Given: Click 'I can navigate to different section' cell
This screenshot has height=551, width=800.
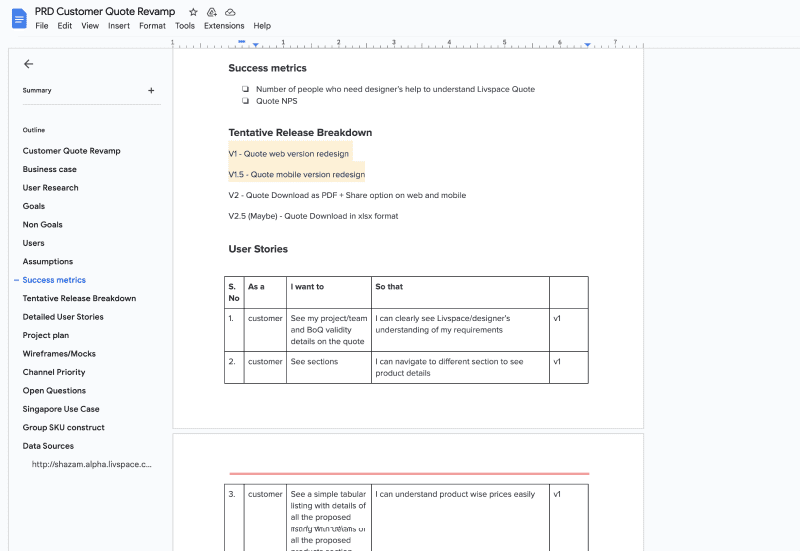Looking at the screenshot, I should (460, 367).
